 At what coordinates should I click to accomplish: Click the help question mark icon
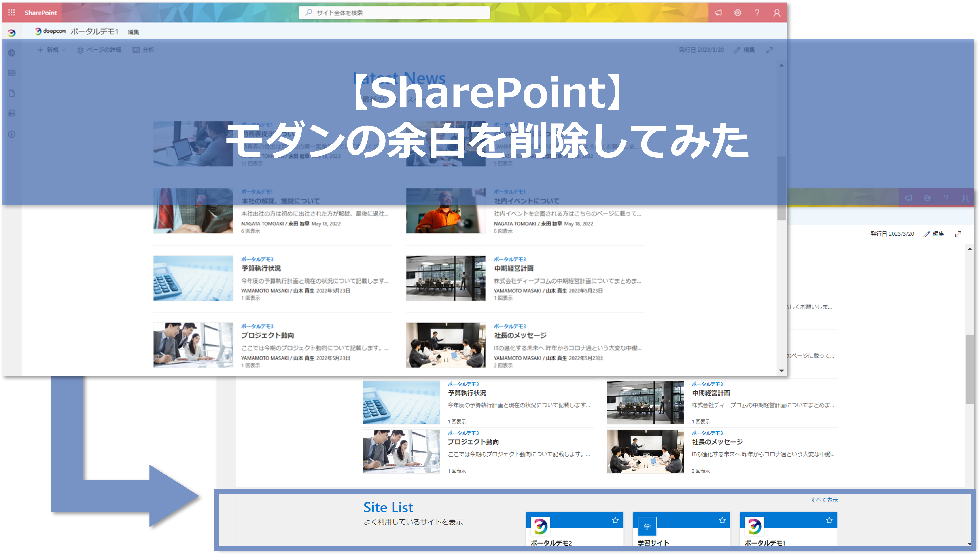pos(757,13)
